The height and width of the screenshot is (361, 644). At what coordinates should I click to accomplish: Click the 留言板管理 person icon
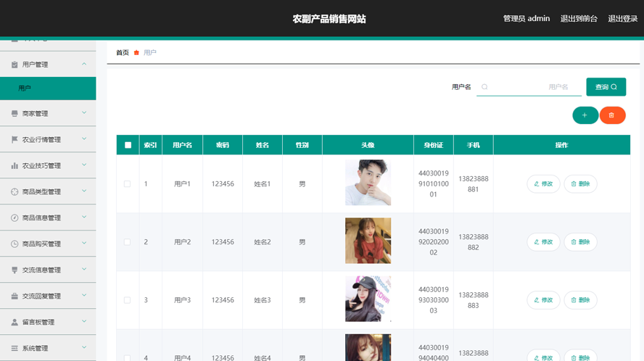(15, 323)
